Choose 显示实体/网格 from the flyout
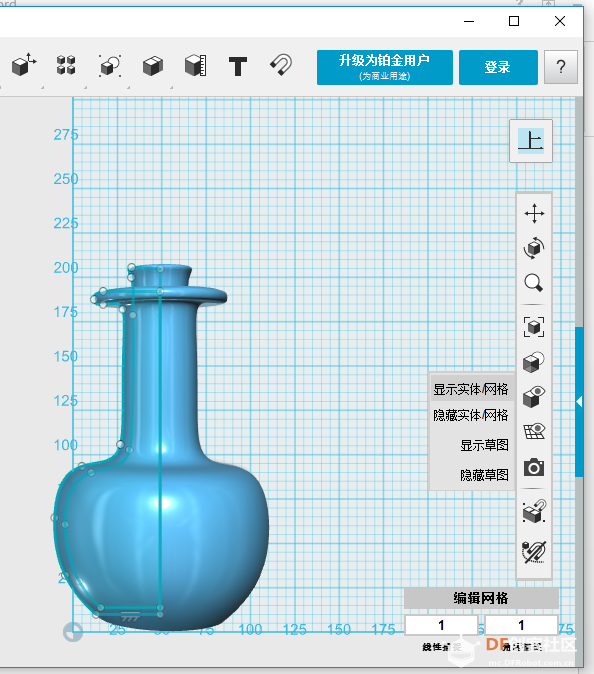594x674 pixels. click(x=471, y=389)
